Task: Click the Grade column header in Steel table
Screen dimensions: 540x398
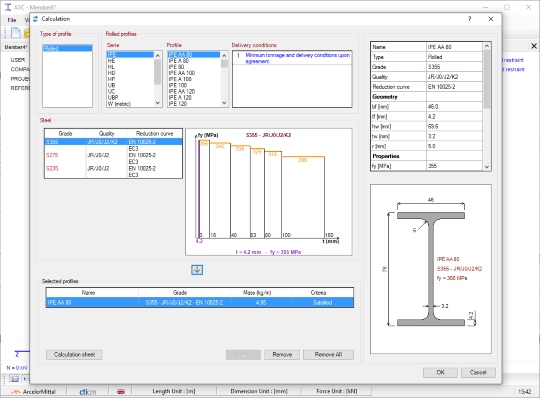Action: click(65, 134)
